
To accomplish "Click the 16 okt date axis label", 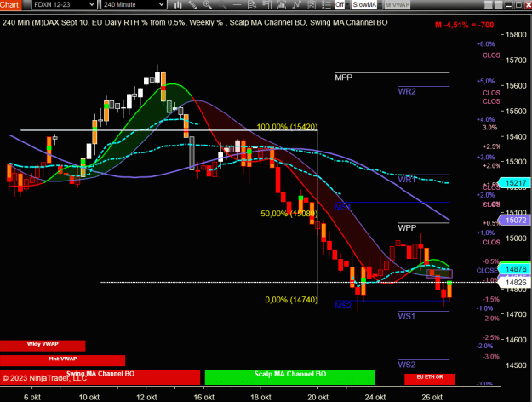I will coord(204,397).
